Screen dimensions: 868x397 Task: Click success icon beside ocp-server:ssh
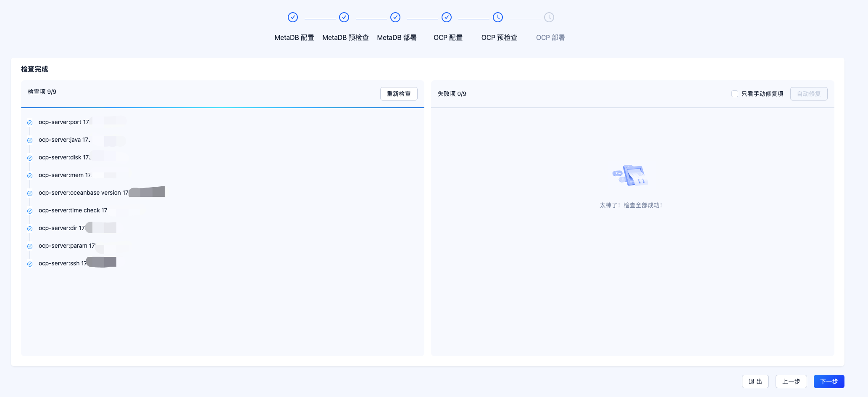pos(30,264)
